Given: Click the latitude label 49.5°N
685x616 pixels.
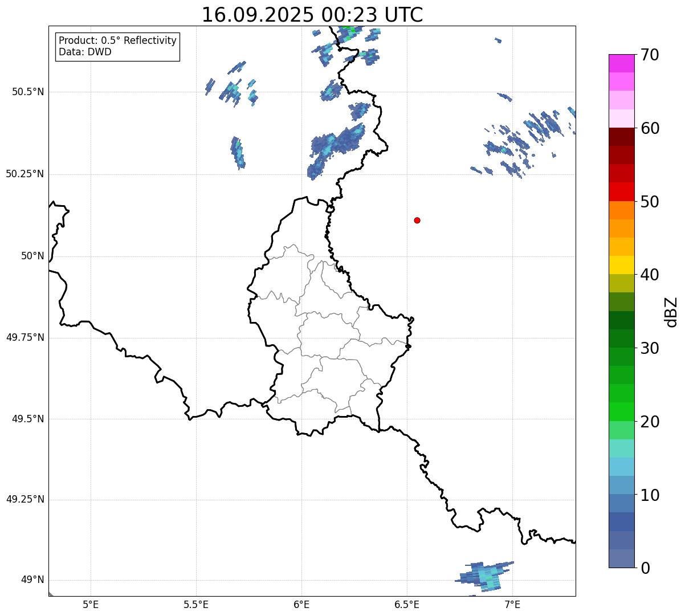Looking at the screenshot, I should tap(27, 419).
